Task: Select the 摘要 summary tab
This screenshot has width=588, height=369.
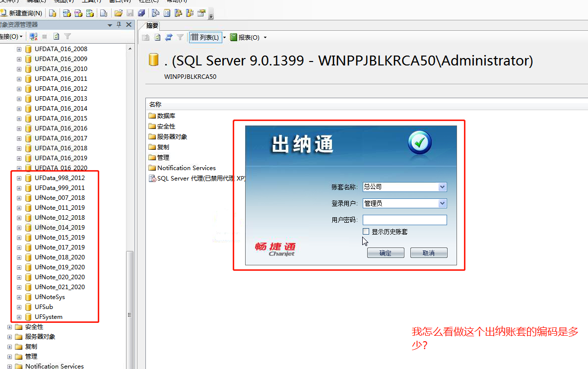Action: pyautogui.click(x=152, y=25)
